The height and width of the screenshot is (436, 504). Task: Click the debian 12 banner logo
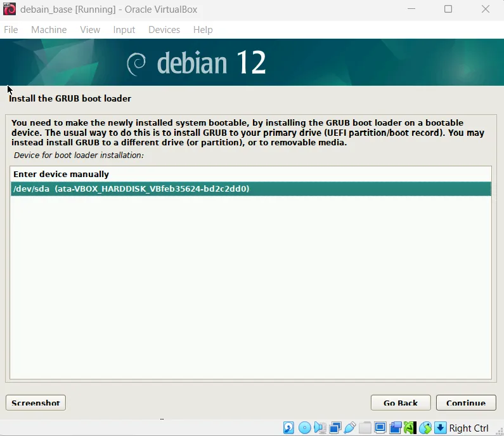[197, 63]
